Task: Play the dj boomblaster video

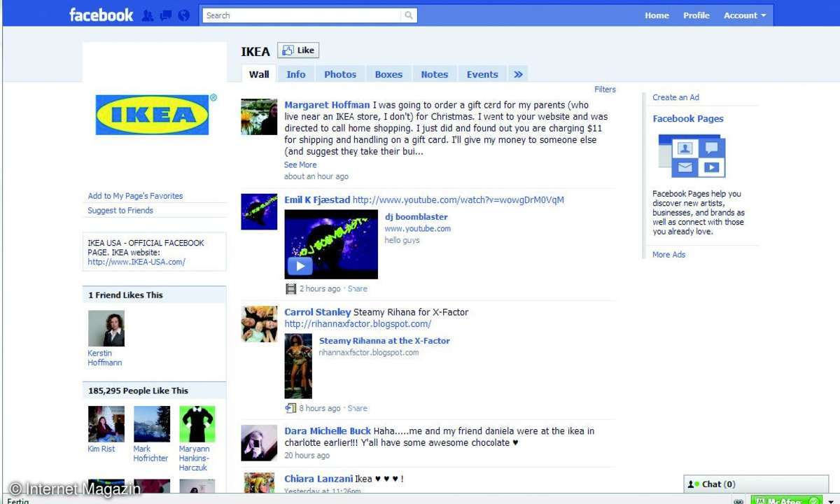Action: click(300, 266)
